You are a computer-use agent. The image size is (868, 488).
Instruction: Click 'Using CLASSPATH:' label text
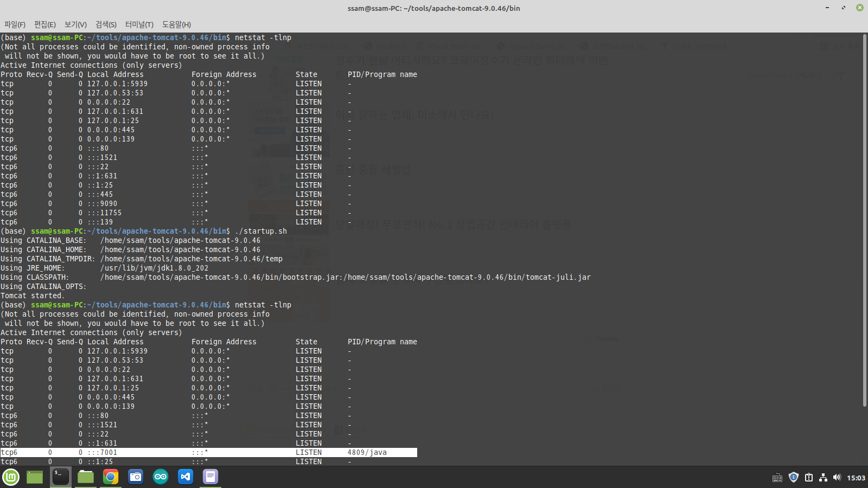click(x=35, y=277)
